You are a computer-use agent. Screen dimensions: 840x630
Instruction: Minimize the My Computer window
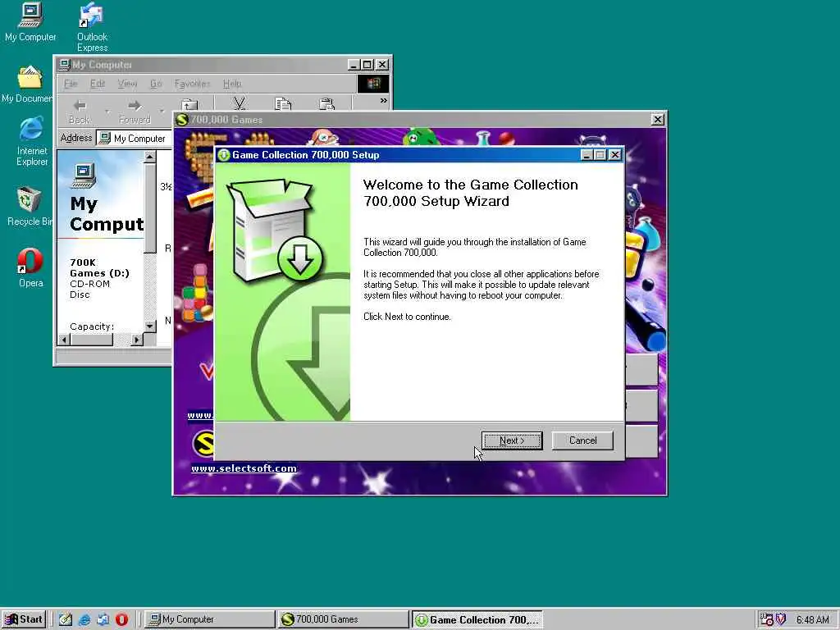point(353,65)
